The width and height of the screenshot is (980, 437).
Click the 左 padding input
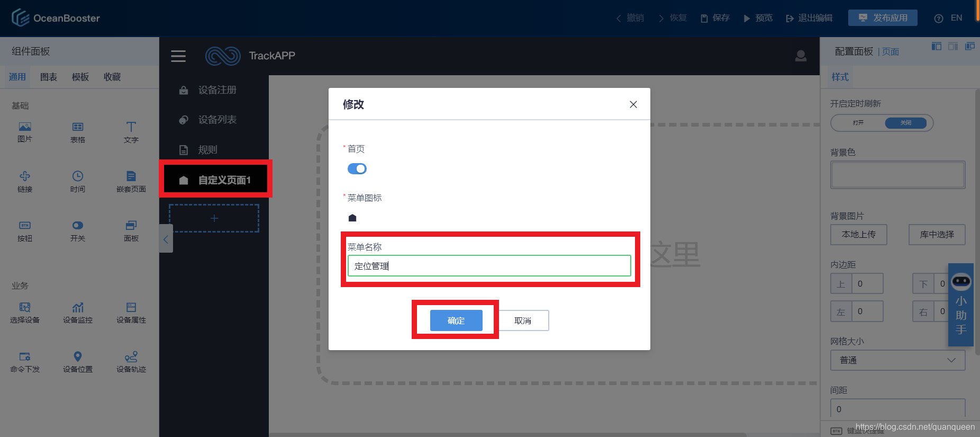click(x=867, y=311)
